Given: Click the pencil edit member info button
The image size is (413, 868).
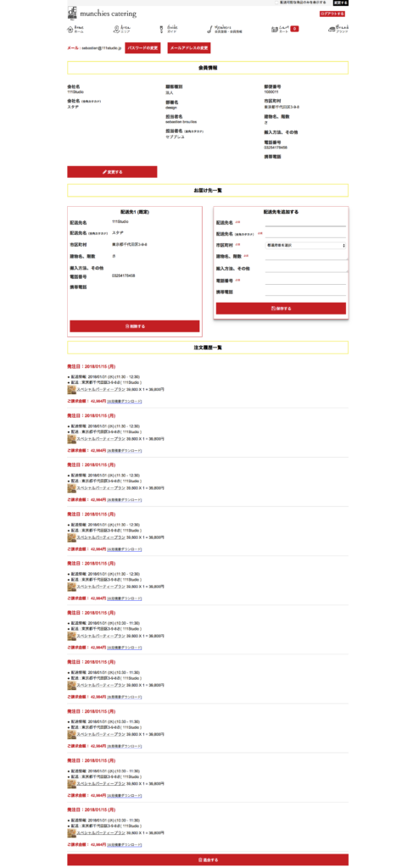Looking at the screenshot, I should (x=113, y=171).
